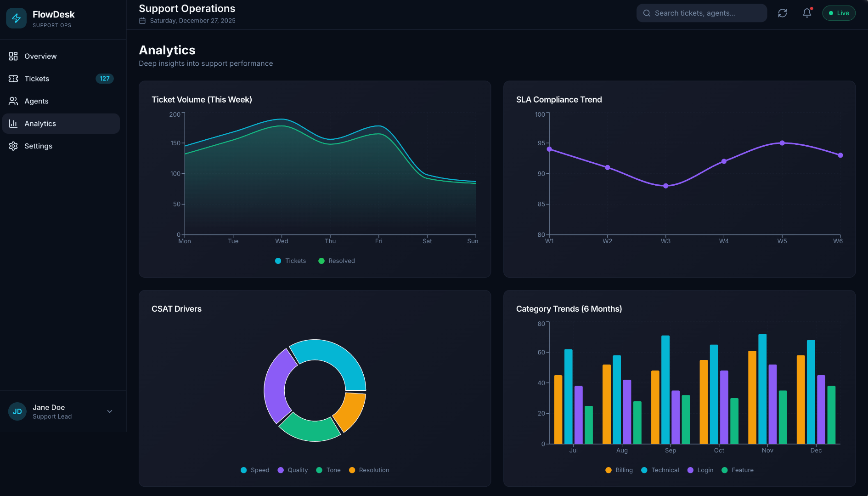Toggle the Speed legend in CSAT Drivers
Viewport: 868px width, 496px height.
(x=255, y=470)
